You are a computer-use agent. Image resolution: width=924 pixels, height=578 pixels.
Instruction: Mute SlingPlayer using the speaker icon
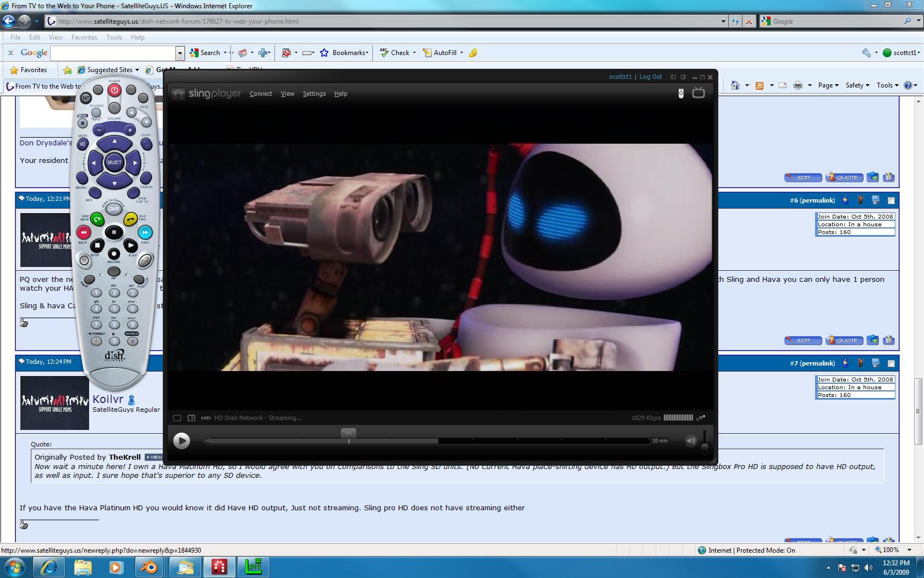691,440
